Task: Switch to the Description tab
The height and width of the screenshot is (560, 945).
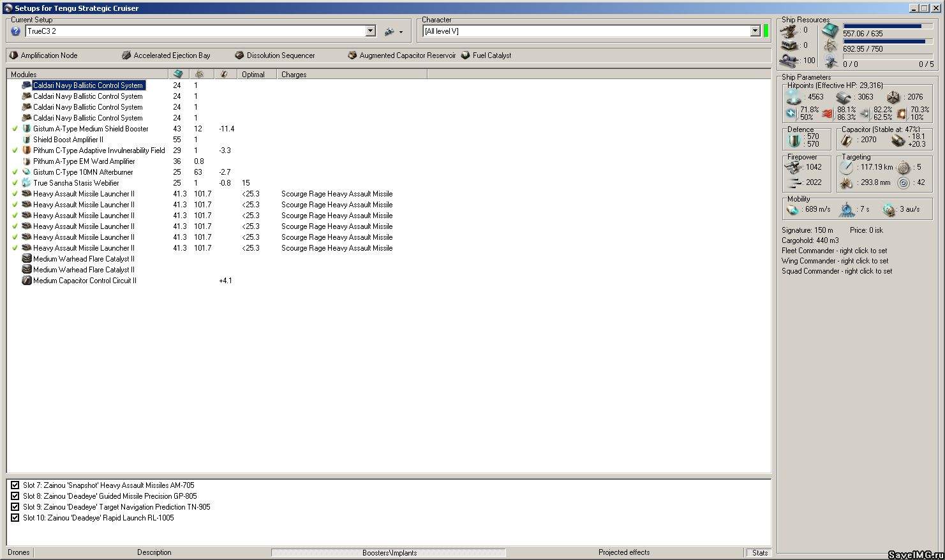Action: tap(154, 552)
